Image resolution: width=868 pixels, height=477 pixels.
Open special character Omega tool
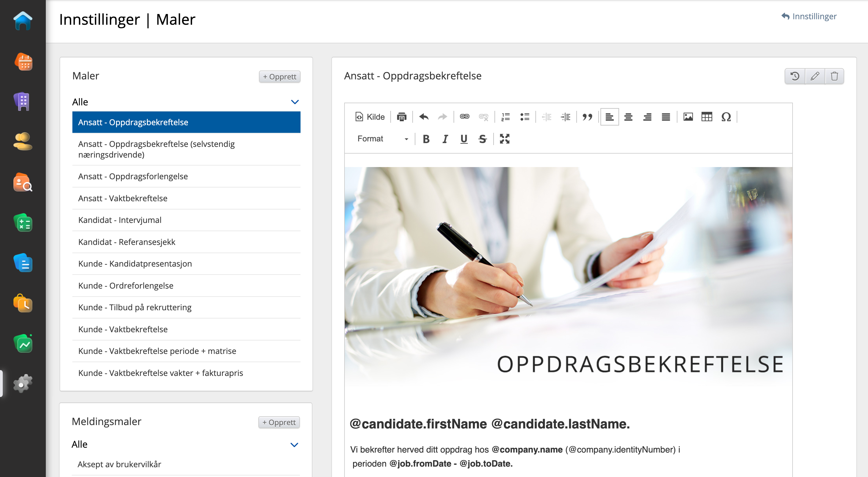[726, 117]
